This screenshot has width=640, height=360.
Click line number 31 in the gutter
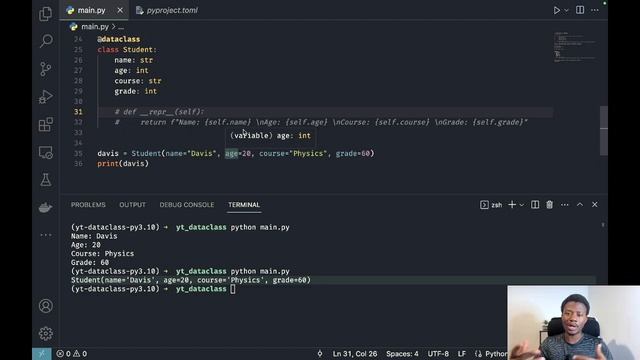(78, 112)
